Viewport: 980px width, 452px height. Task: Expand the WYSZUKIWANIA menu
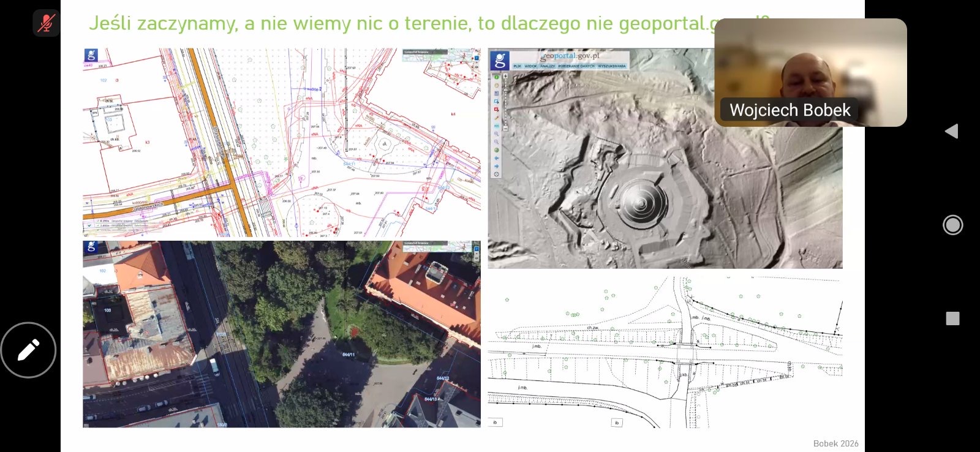pos(612,66)
